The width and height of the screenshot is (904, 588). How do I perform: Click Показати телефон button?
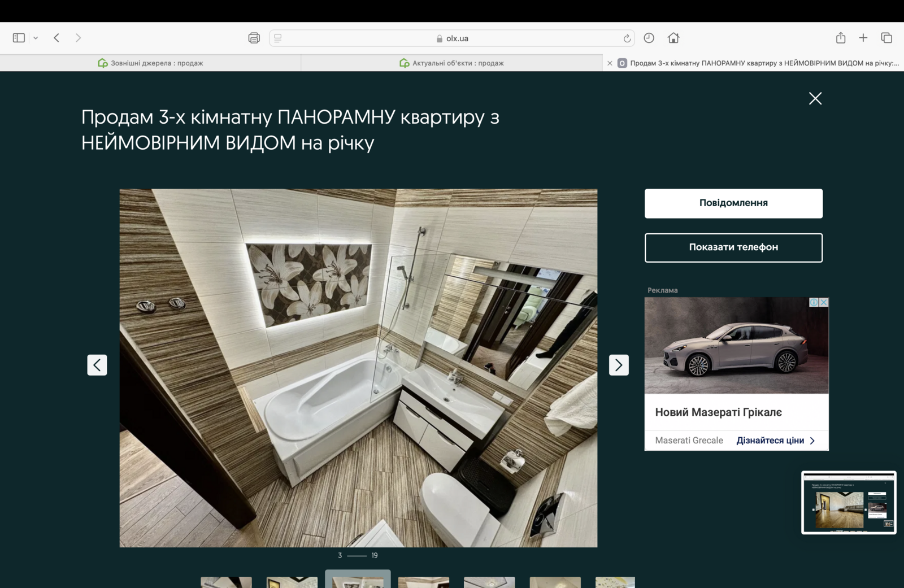733,247
